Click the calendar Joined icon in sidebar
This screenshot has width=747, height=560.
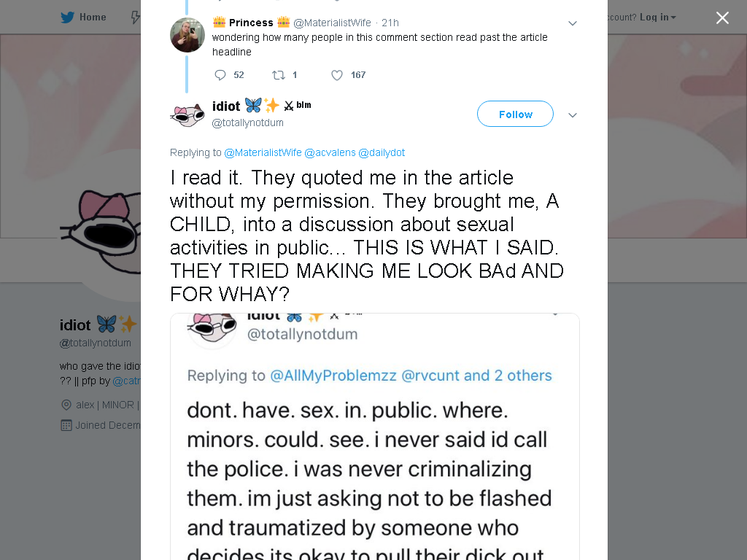pos(66,425)
